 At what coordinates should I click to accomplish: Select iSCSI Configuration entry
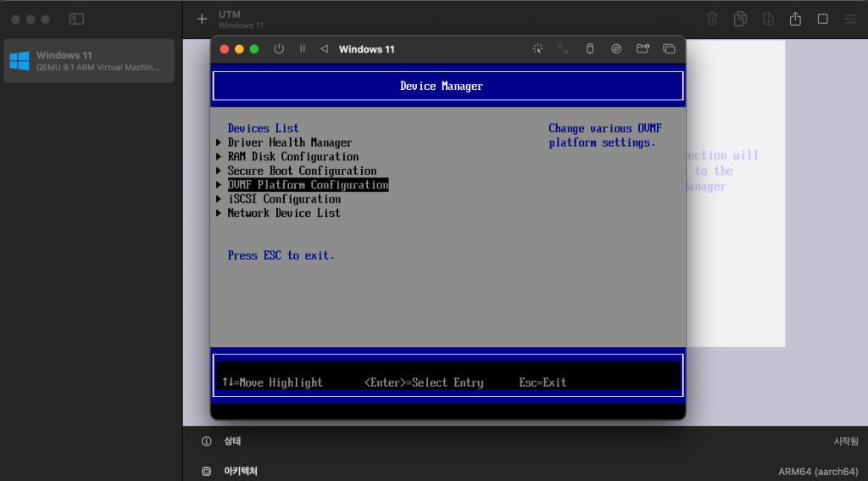pyautogui.click(x=284, y=199)
